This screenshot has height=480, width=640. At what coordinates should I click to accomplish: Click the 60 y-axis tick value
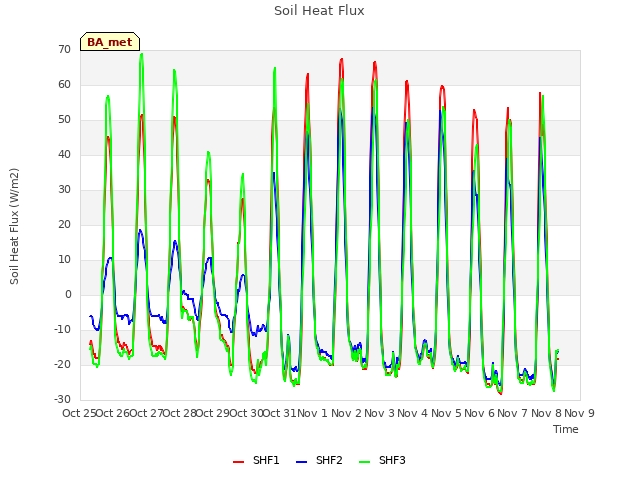point(64,85)
